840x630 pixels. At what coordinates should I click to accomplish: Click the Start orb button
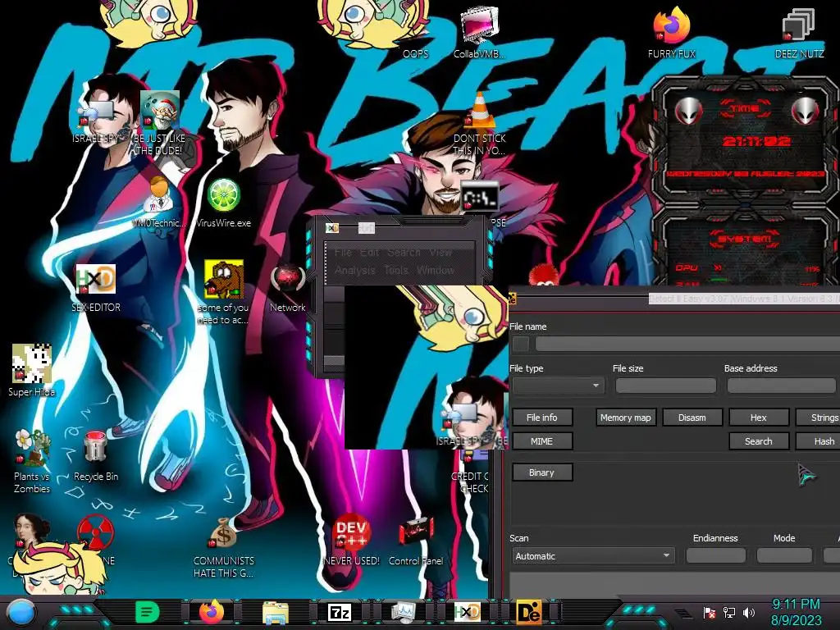click(x=21, y=612)
